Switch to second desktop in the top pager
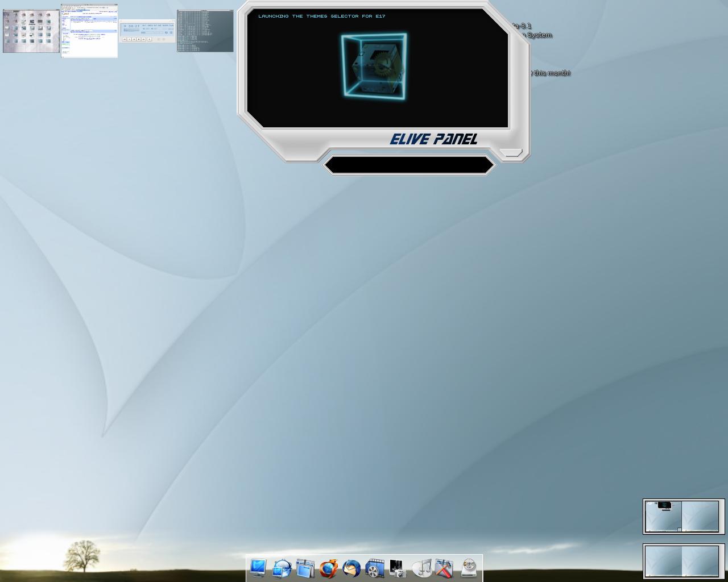Screen dimensions: 728x582 pyautogui.click(x=700, y=516)
